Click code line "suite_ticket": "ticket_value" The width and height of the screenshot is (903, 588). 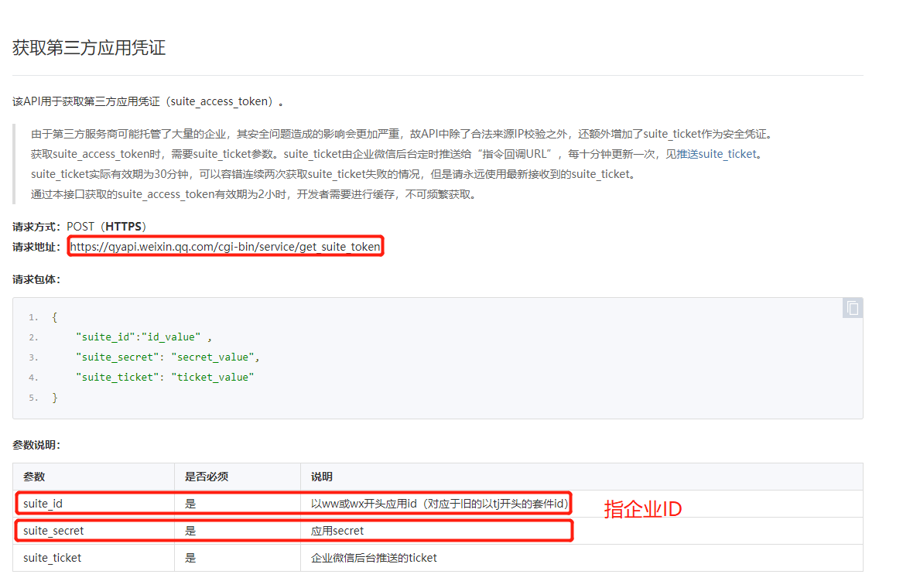165,378
